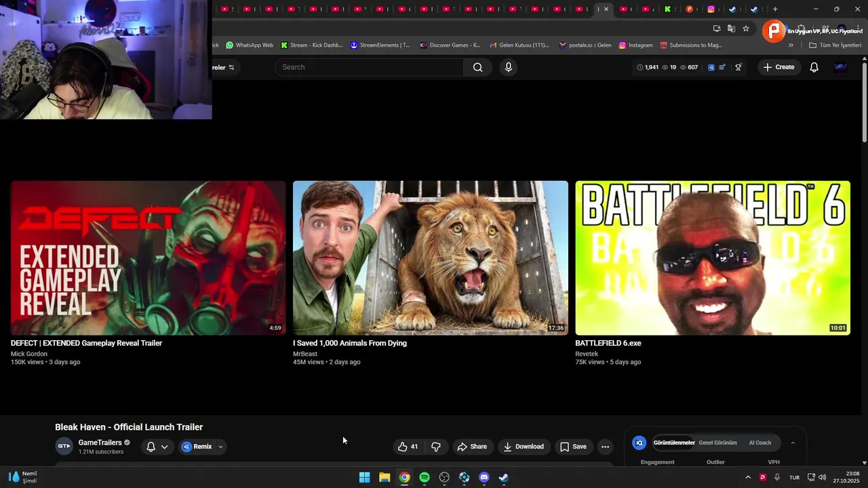This screenshot has height=488, width=868.
Task: Open the WhatsApp Web bookmark
Action: [x=250, y=45]
